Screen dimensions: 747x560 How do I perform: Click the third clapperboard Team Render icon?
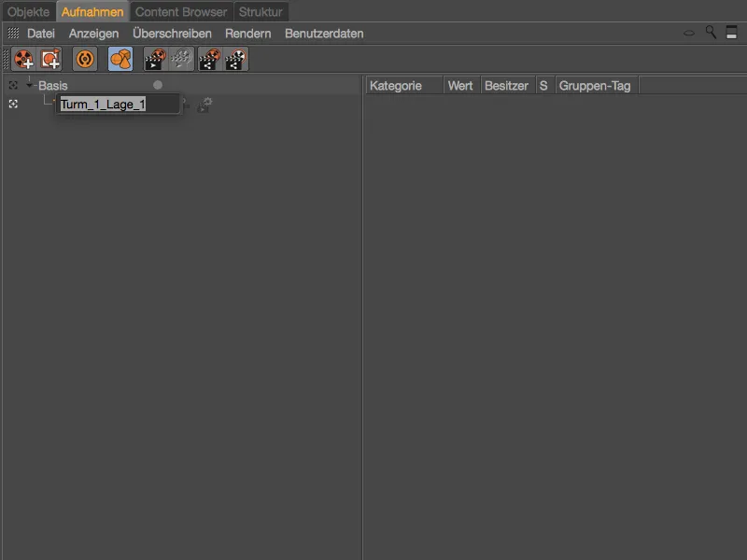tap(209, 59)
